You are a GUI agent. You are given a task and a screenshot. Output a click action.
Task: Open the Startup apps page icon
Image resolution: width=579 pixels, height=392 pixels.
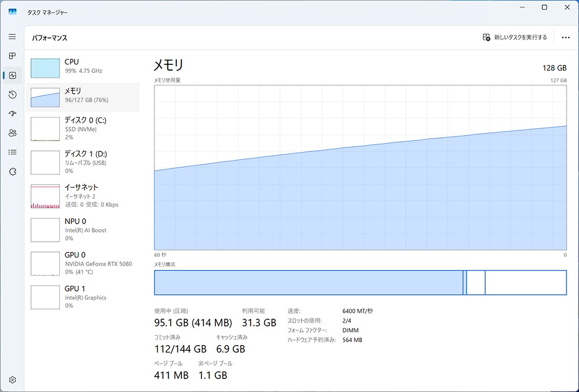pos(12,114)
